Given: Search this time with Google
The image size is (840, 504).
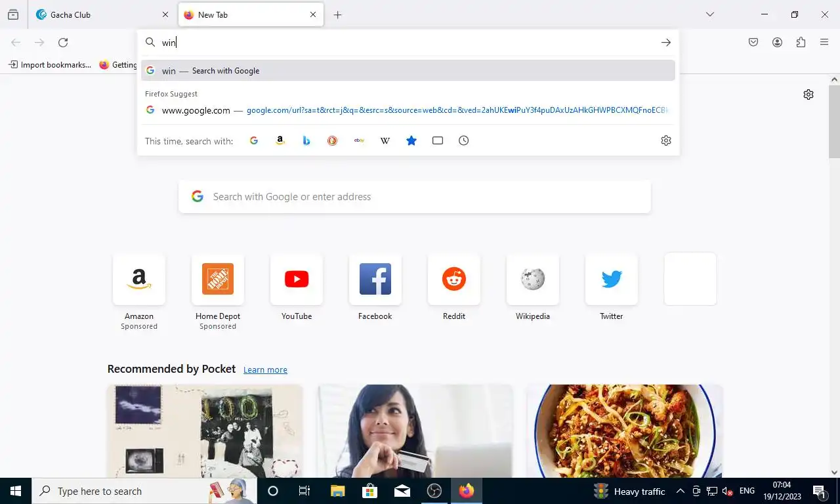Looking at the screenshot, I should pyautogui.click(x=254, y=140).
